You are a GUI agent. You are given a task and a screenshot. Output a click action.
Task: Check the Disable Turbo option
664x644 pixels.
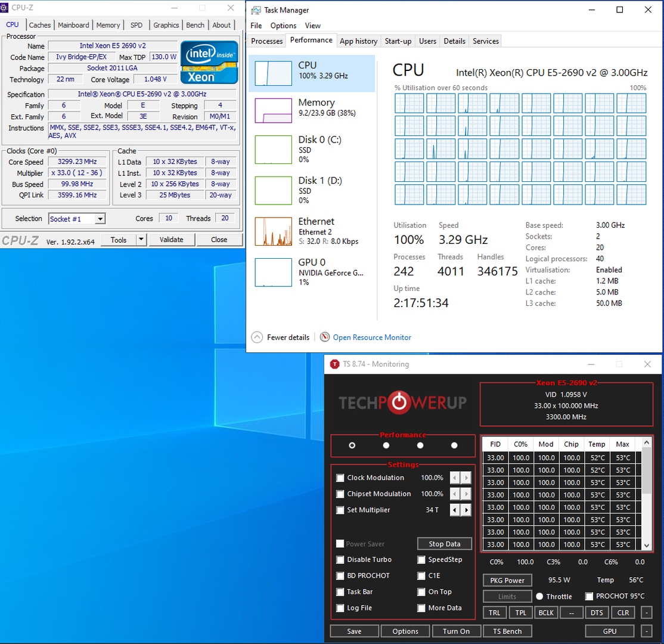tap(340, 560)
